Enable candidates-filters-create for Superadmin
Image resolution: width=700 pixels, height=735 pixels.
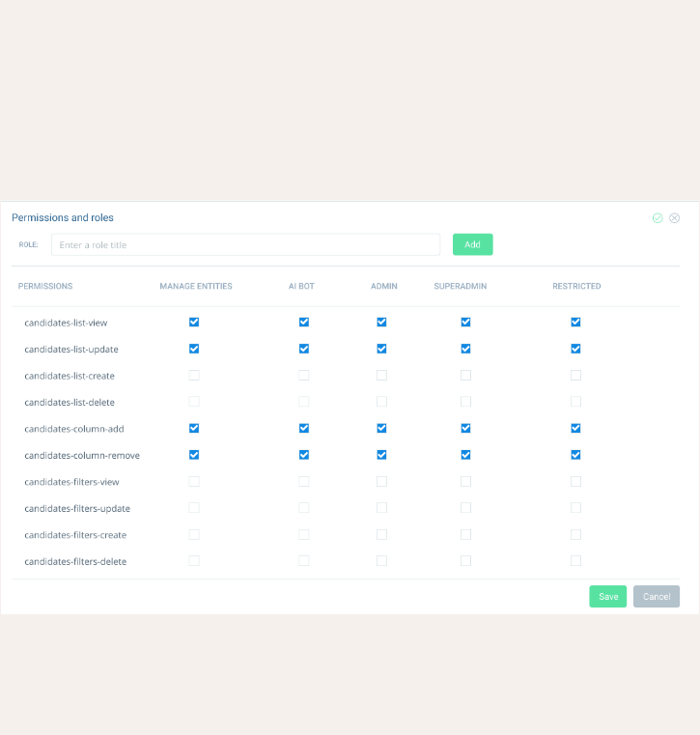tap(465, 534)
